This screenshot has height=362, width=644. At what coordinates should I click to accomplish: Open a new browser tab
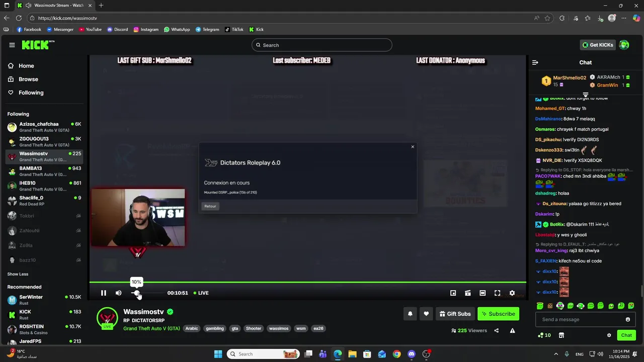(x=101, y=6)
